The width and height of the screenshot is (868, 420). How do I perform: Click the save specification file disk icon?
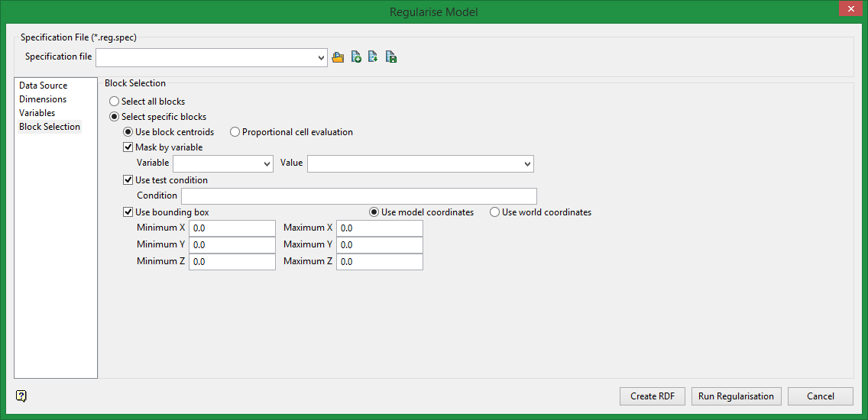390,57
